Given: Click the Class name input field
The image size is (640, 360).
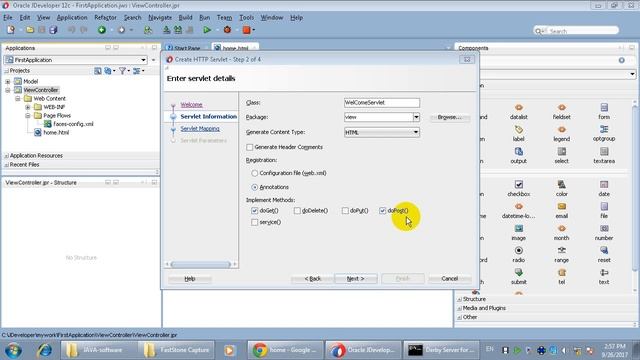Looking at the screenshot, I should tap(382, 103).
